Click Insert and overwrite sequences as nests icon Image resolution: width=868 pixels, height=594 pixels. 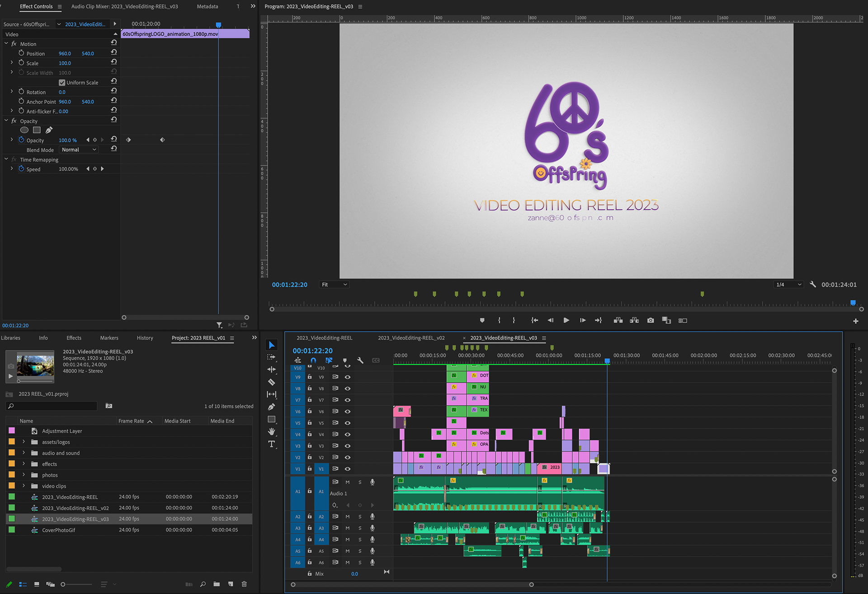tap(297, 360)
